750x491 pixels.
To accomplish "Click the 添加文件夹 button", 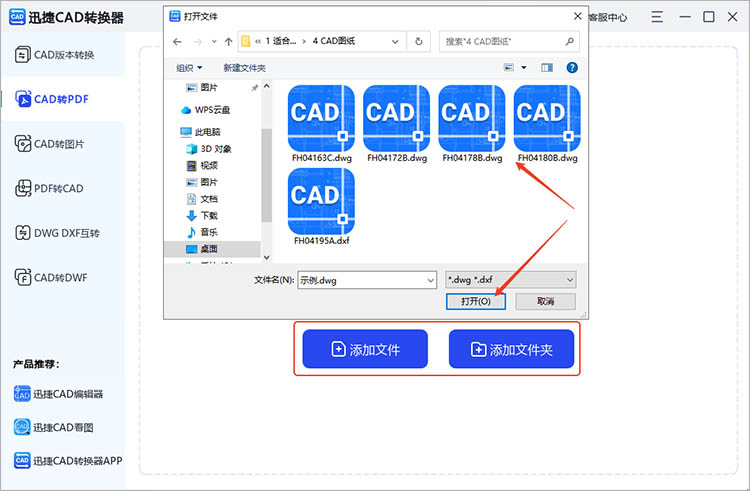I will tap(511, 349).
